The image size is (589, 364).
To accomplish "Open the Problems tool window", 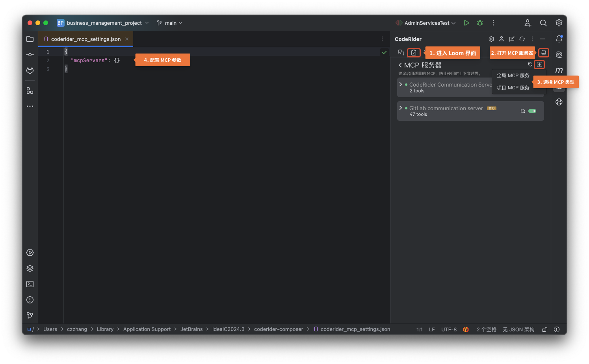I will pyautogui.click(x=30, y=300).
